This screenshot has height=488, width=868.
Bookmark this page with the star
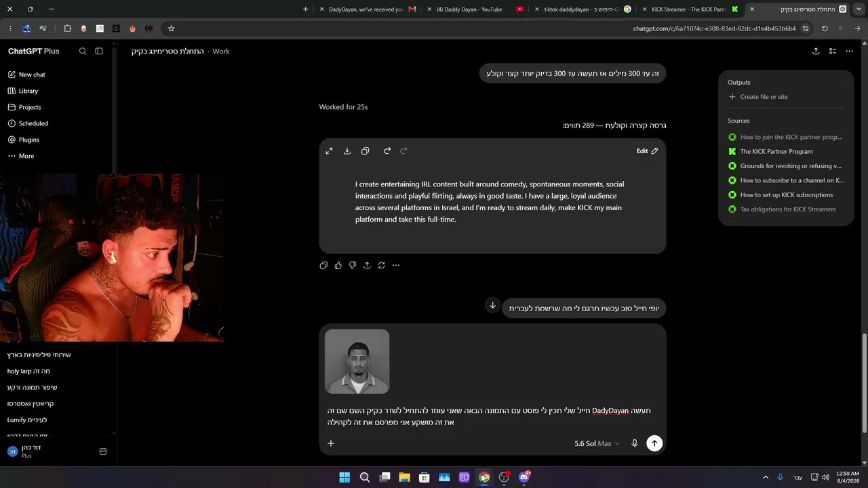[x=172, y=28]
